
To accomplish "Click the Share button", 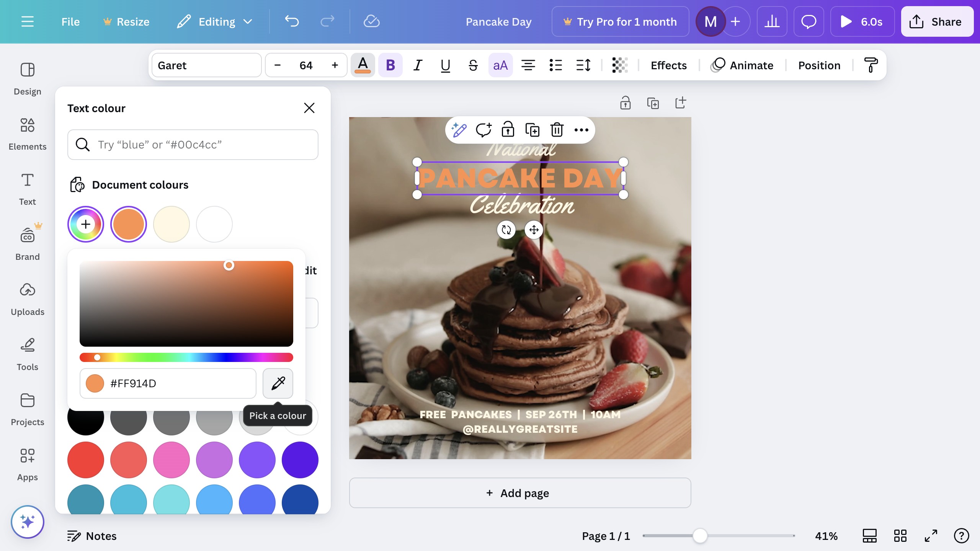I will click(937, 22).
